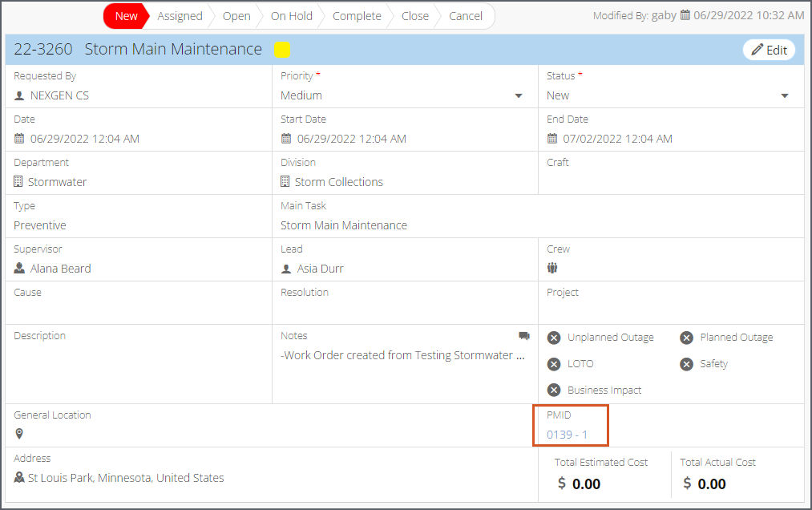This screenshot has height=510, width=812.
Task: Toggle the Planned Outage indicator
Action: click(x=687, y=338)
